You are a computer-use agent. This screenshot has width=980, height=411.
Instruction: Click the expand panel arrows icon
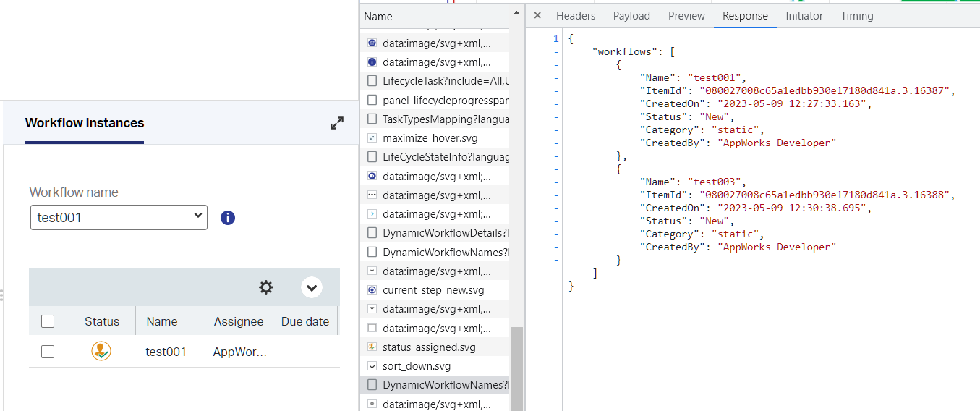337,124
